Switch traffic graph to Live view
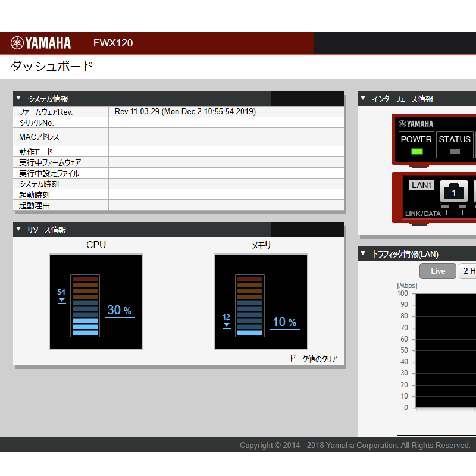Image resolution: width=476 pixels, height=476 pixels. [x=437, y=271]
